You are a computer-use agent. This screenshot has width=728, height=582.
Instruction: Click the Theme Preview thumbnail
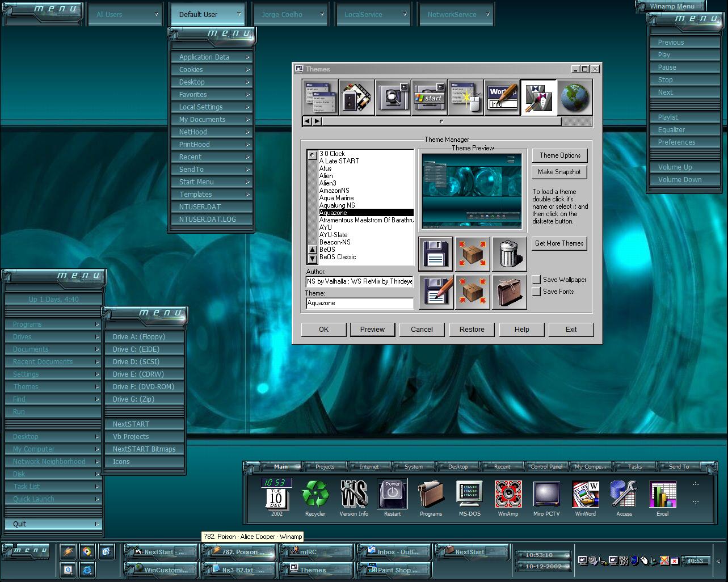[472, 190]
